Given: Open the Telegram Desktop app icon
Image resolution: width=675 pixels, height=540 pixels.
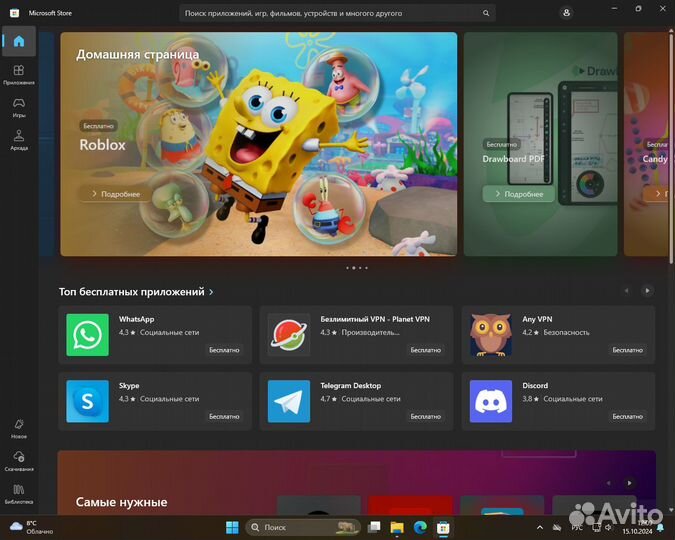Looking at the screenshot, I should (289, 401).
